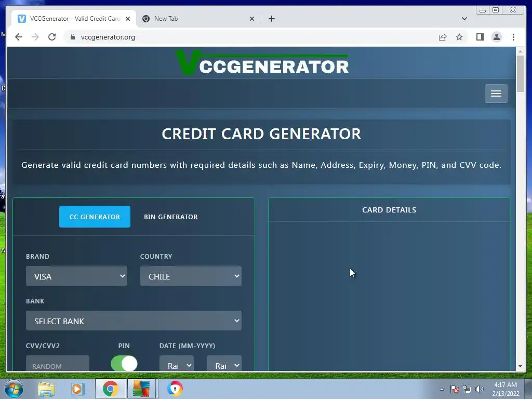Open the Chrome profile menu
Viewport: 532px width, 399px height.
click(x=496, y=37)
